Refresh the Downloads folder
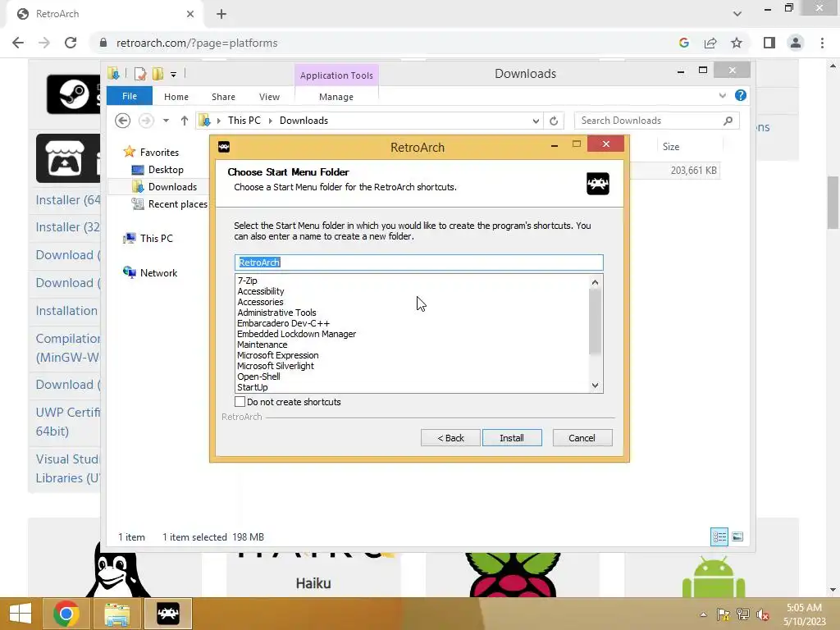Image resolution: width=840 pixels, height=630 pixels. (554, 121)
